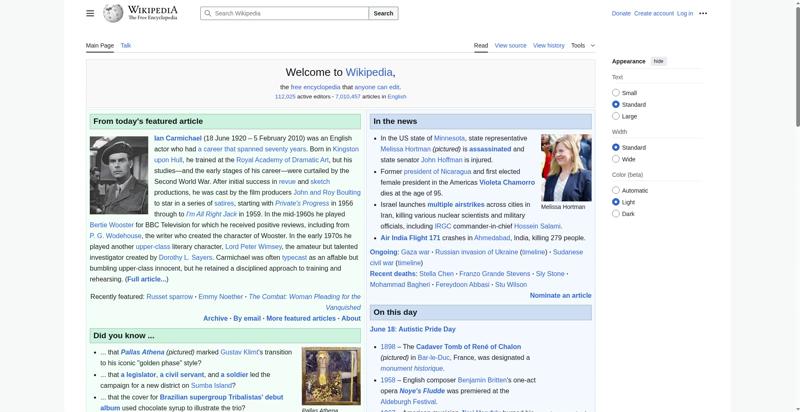Open Ian Carmichael's featured photo
This screenshot has width=800, height=412.
pyautogui.click(x=119, y=175)
